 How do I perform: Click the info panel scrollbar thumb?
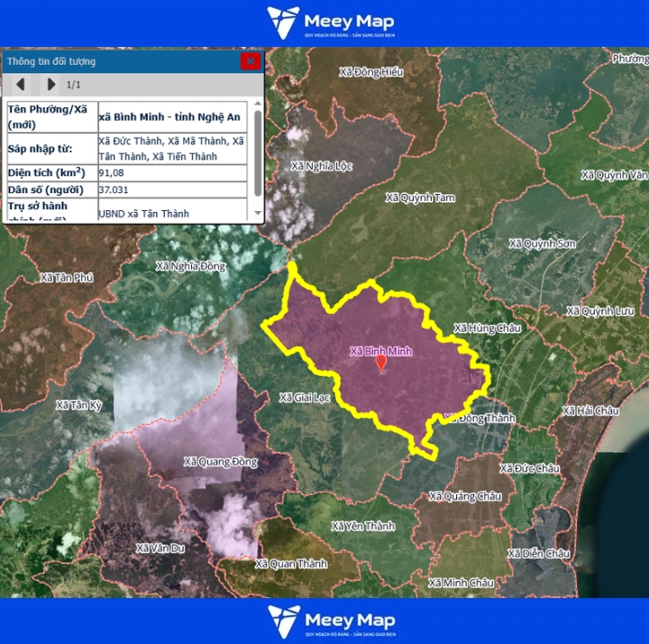click(259, 152)
